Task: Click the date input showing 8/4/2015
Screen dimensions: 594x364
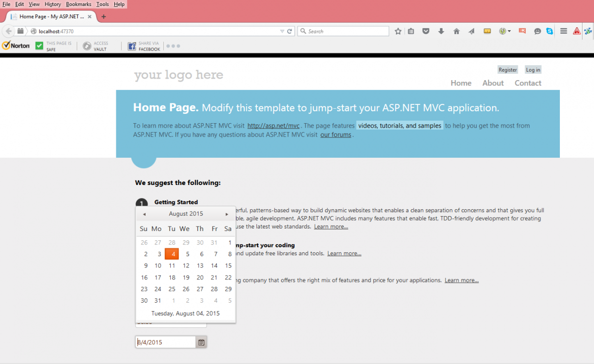Action: click(x=165, y=342)
